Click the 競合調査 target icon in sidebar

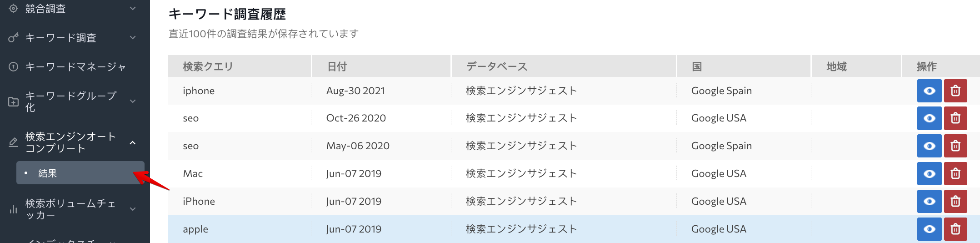tap(14, 9)
